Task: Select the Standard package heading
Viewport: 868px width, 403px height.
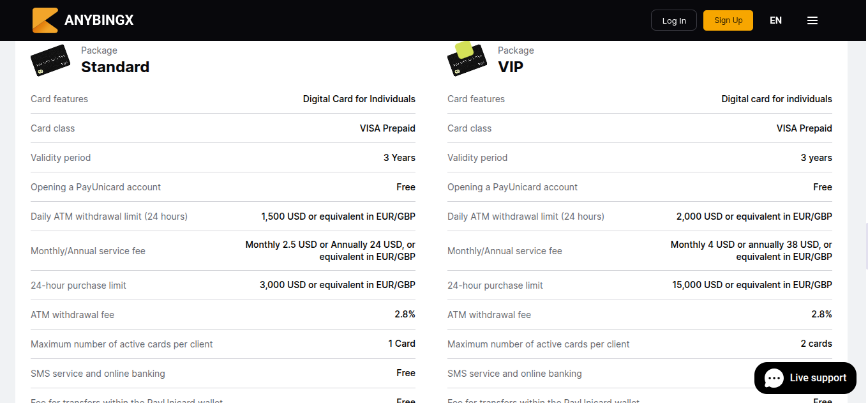Action: tap(115, 67)
